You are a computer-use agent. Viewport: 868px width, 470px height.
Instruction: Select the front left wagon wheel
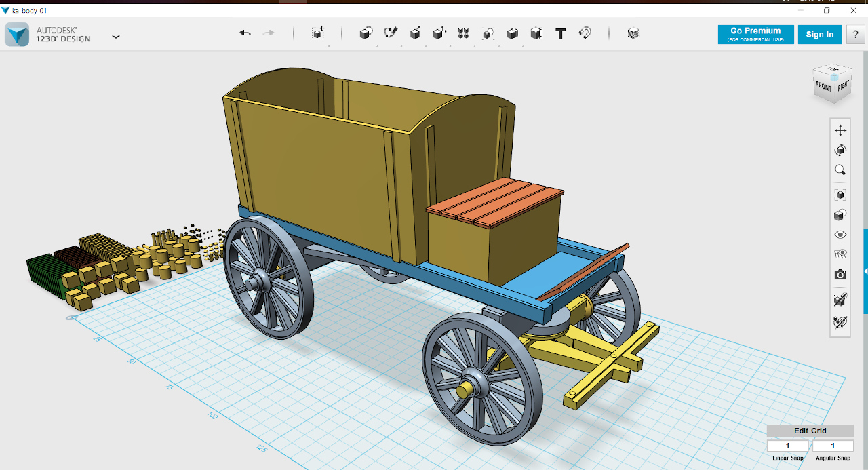pos(483,378)
